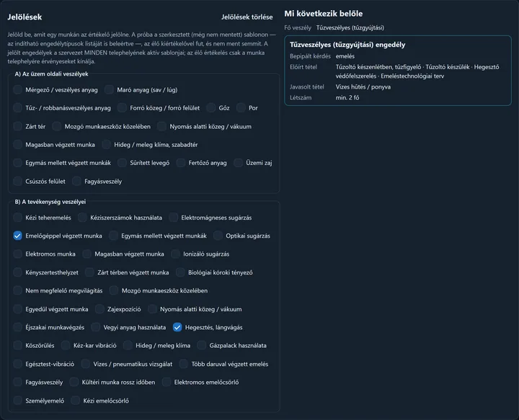The height and width of the screenshot is (420, 519).
Task: Click the Fő veszély value Tűzveszélyes (tűzgyújtási)
Action: [x=350, y=28]
